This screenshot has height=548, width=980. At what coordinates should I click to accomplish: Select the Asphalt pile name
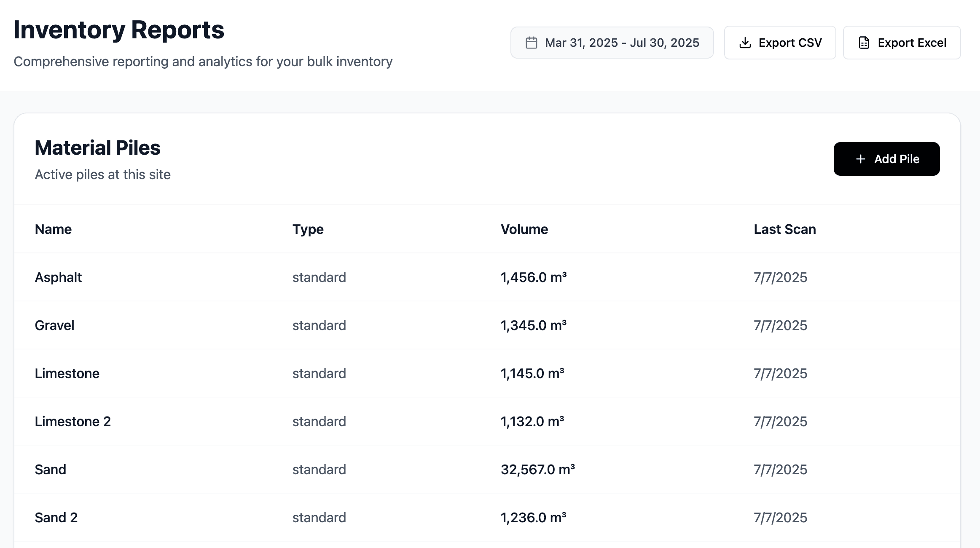coord(58,277)
